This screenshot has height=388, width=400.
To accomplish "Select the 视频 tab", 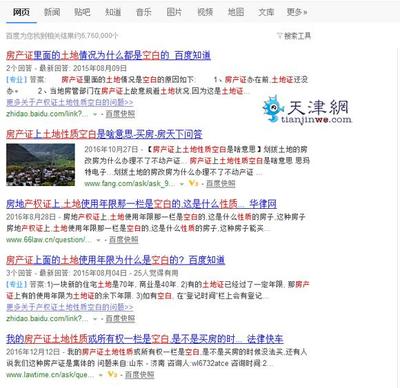I will click(x=205, y=12).
